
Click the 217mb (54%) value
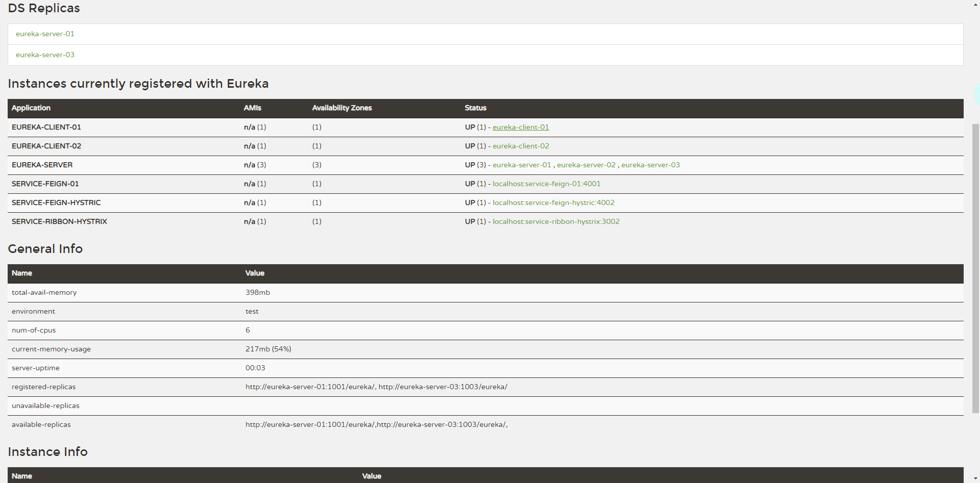click(268, 349)
